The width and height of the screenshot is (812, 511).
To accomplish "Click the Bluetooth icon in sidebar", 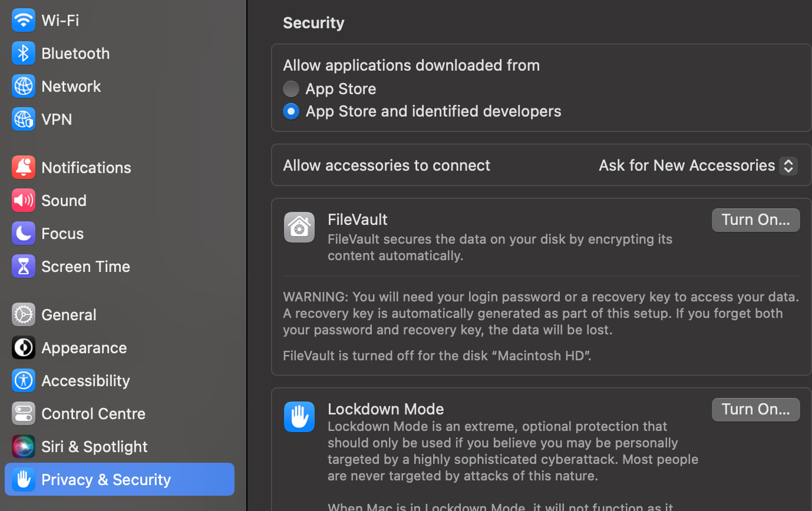I will coord(23,53).
